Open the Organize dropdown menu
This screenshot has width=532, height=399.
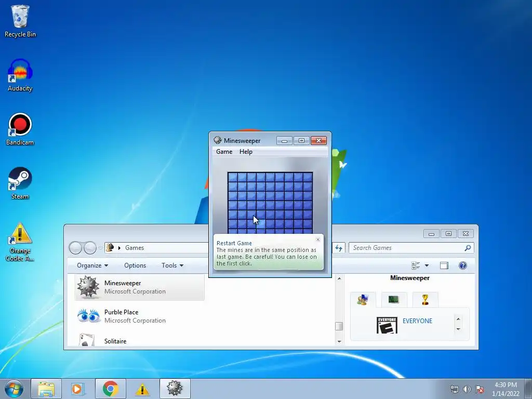point(92,265)
